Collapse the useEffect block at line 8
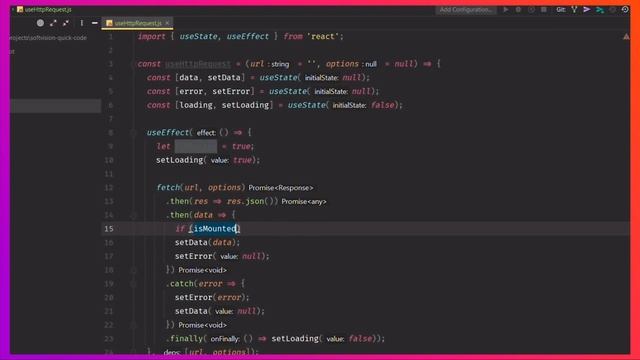This screenshot has width=640, height=360. point(133,133)
